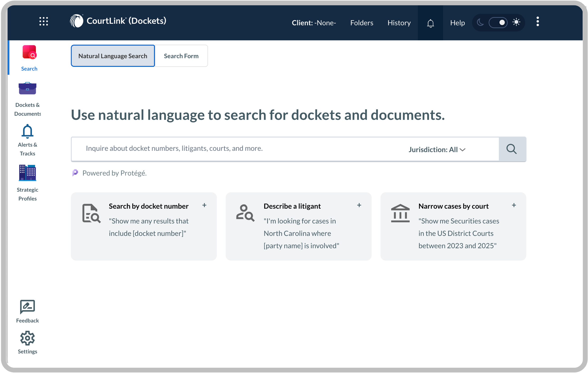This screenshot has height=373, width=588.
Task: Expand the Jurisdiction: All dropdown
Action: 437,150
